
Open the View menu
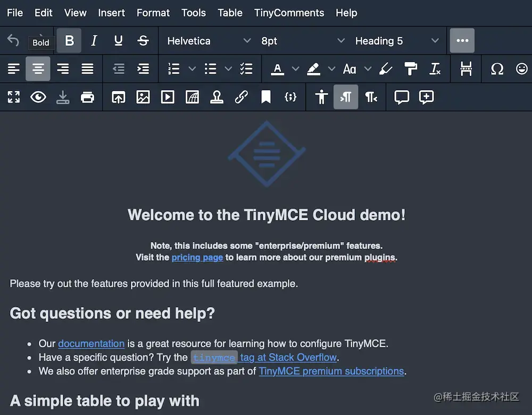[x=76, y=13]
